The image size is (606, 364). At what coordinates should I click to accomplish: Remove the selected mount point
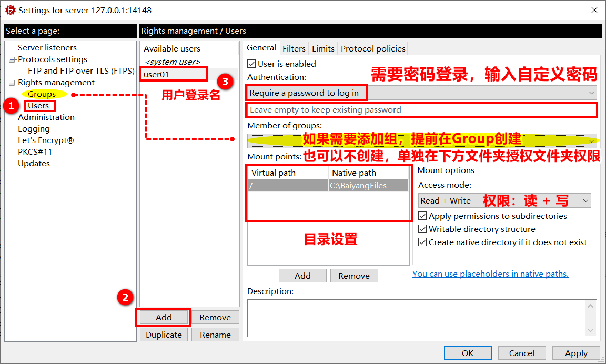click(354, 276)
